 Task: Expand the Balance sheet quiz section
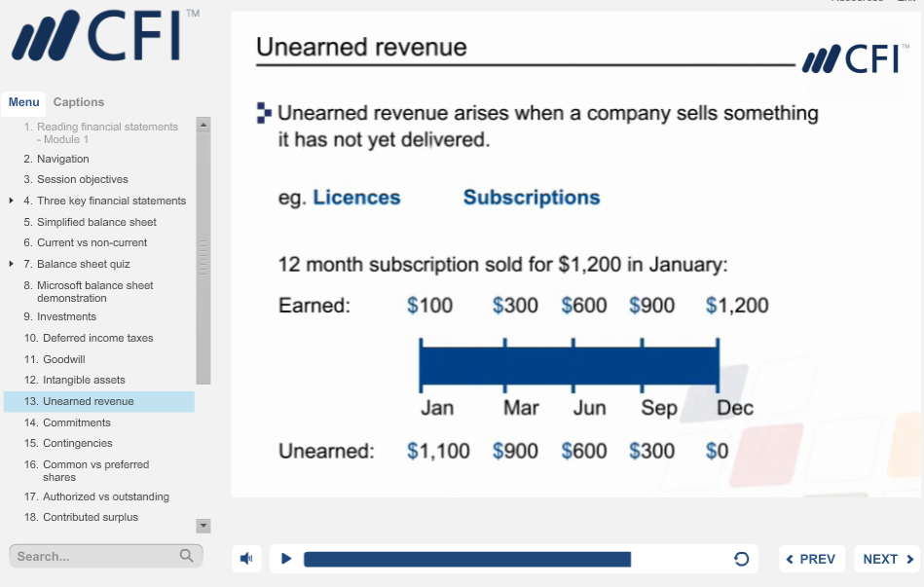coord(11,264)
